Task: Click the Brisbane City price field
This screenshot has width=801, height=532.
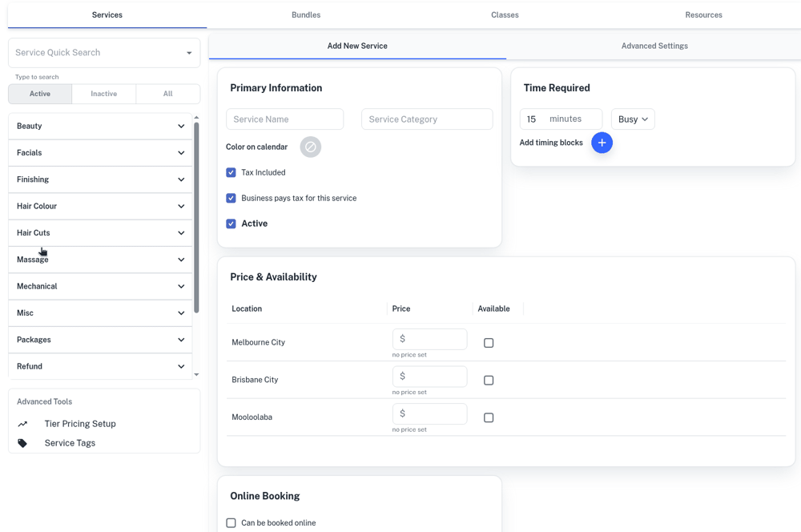Action: 429,377
